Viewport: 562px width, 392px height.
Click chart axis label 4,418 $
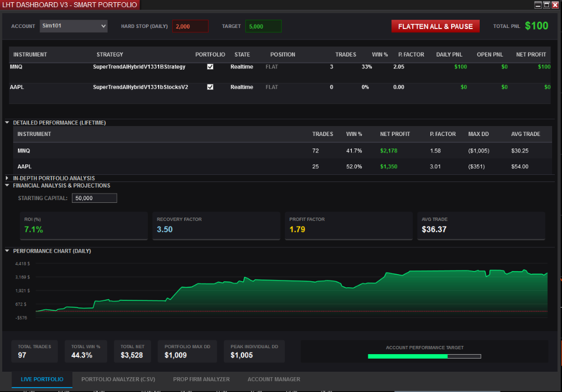[22, 264]
